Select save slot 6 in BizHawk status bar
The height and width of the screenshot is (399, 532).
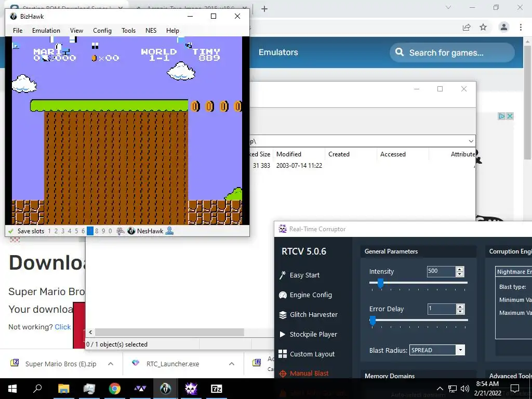click(83, 231)
